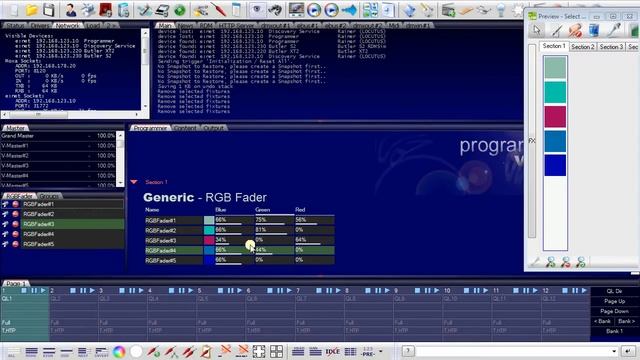Screen dimensions: 640x360
Task: Click the New show icon in the top toolbar
Action: pos(13,10)
